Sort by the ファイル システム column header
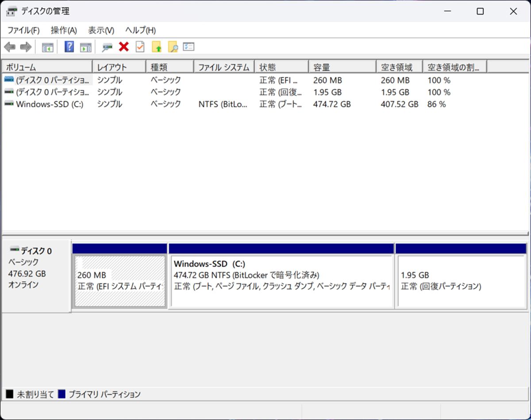Viewport: 531px width, 420px height. pyautogui.click(x=223, y=67)
